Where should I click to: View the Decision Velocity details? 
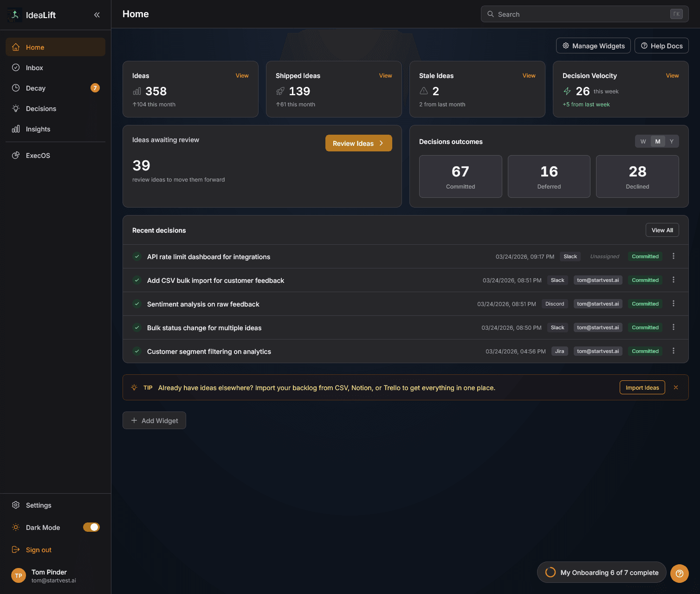click(673, 75)
